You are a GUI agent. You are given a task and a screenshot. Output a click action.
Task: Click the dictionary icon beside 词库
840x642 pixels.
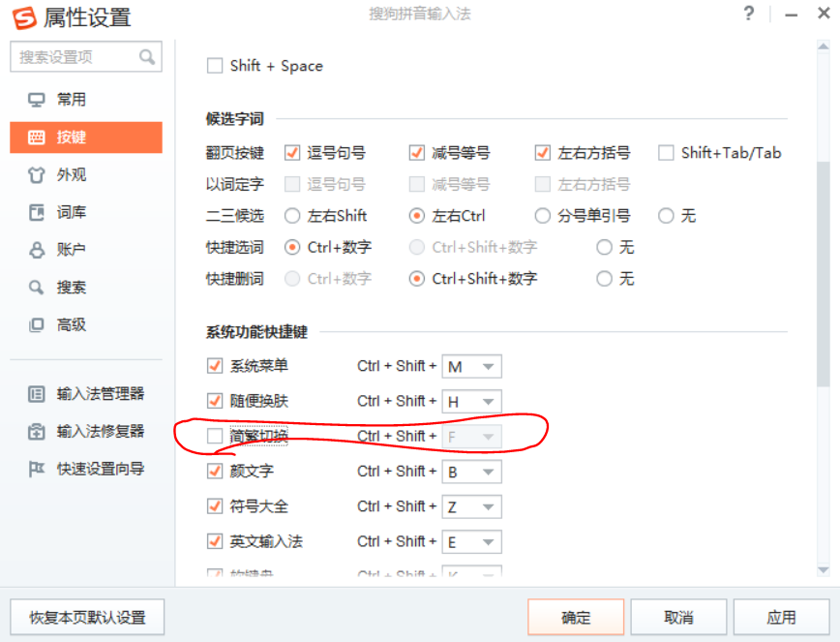(x=37, y=212)
